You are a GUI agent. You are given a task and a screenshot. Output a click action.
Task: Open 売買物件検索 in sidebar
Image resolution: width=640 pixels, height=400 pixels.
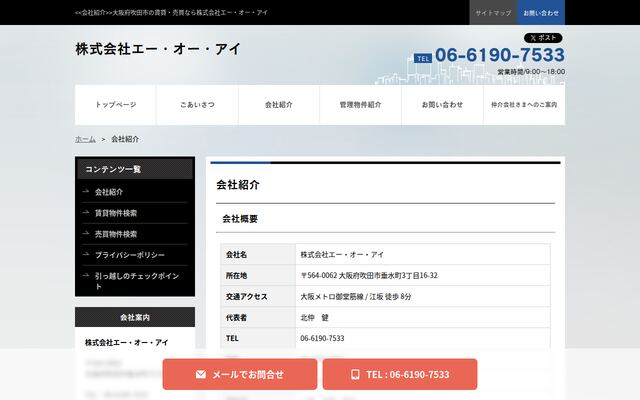tap(116, 234)
